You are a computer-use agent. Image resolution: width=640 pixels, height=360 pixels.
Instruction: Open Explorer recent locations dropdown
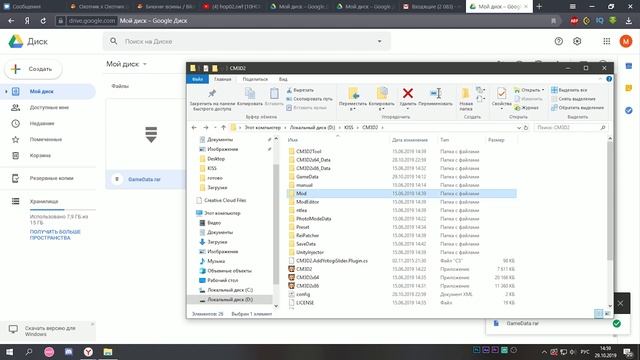coord(215,128)
